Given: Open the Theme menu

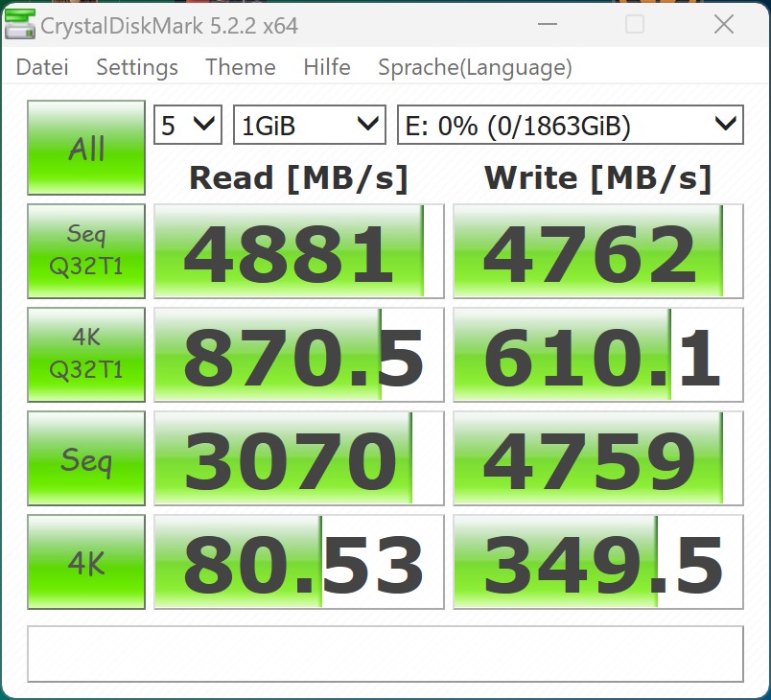Looking at the screenshot, I should click(x=240, y=67).
